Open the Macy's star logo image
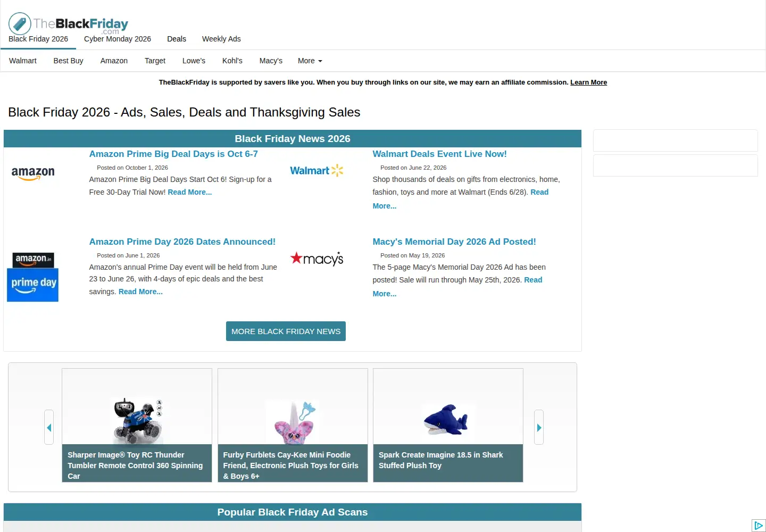The image size is (766, 532). tap(317, 259)
